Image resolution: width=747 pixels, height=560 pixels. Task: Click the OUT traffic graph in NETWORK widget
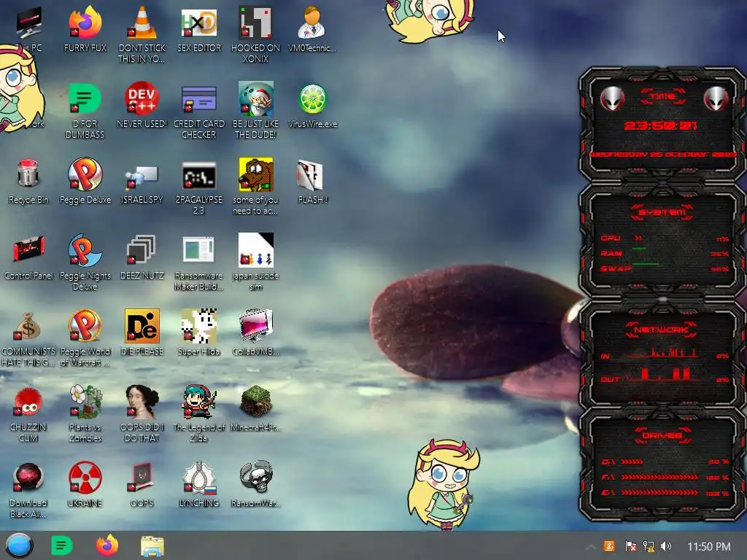(x=662, y=374)
